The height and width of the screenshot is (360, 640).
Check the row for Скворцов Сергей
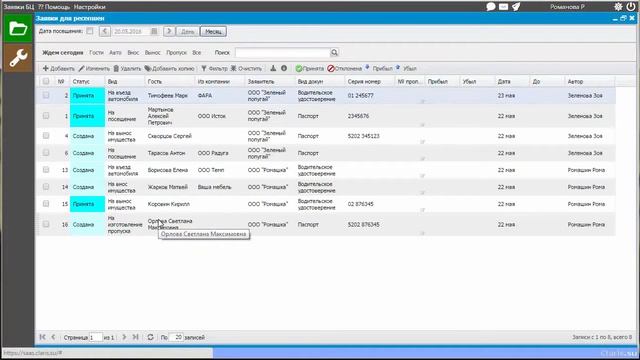click(x=46, y=136)
